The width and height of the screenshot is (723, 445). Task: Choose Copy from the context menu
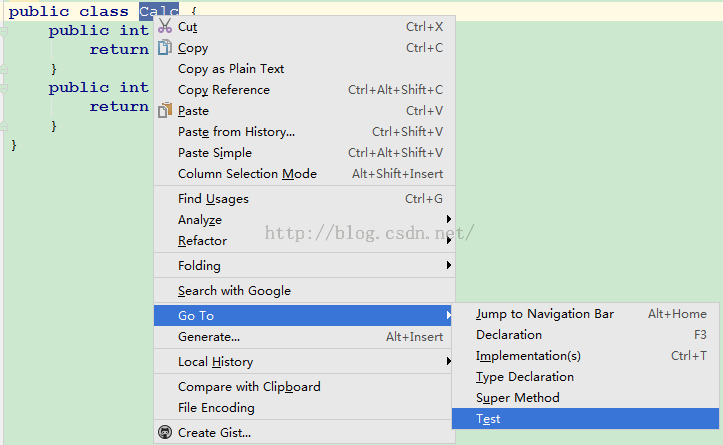coord(304,48)
